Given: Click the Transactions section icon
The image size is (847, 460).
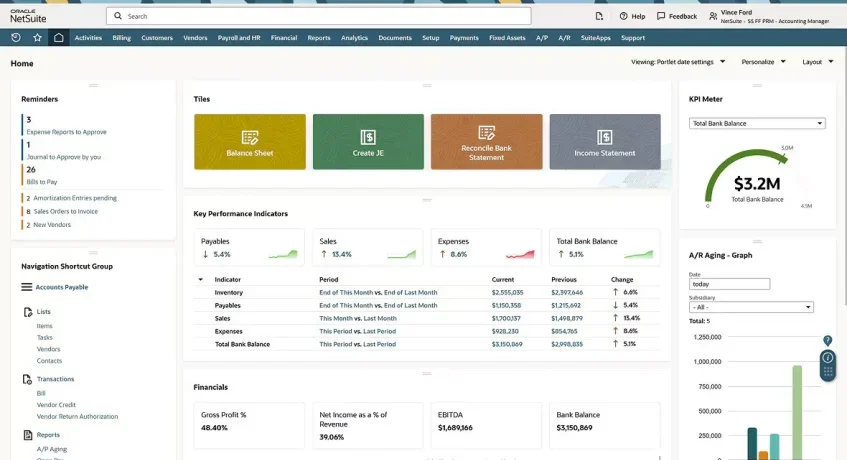Looking at the screenshot, I should tap(28, 380).
